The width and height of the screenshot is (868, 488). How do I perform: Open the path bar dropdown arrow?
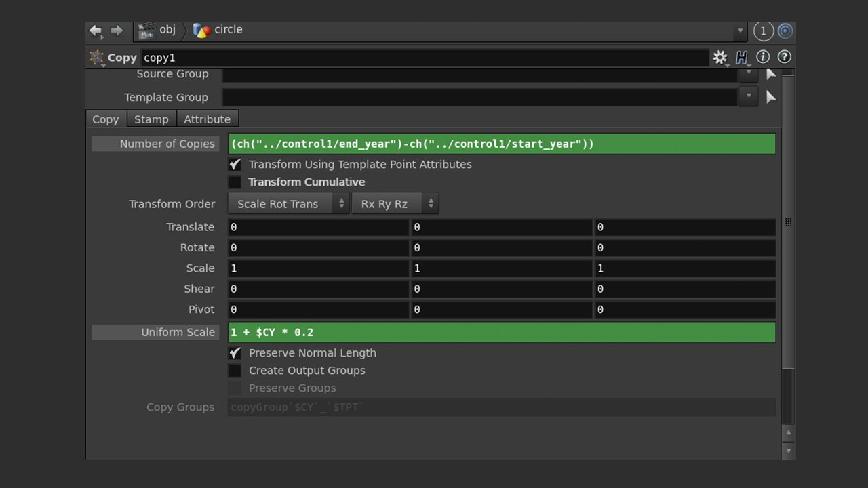pyautogui.click(x=740, y=31)
